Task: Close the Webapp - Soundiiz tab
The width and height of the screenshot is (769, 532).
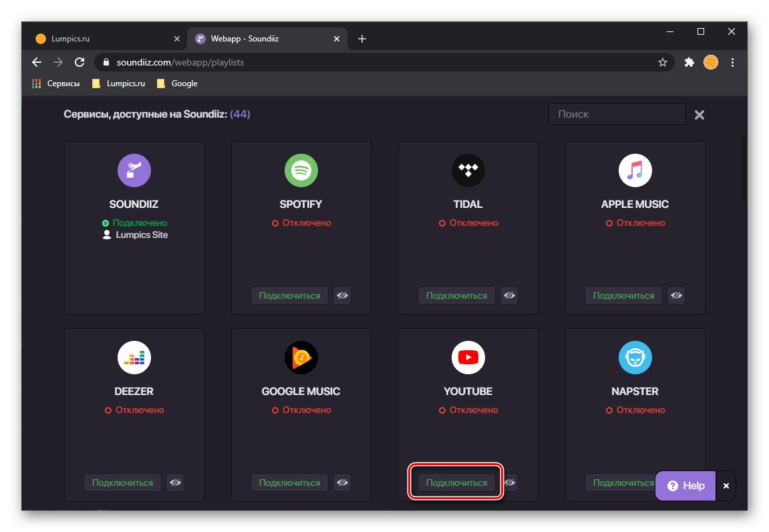Action: pyautogui.click(x=337, y=39)
